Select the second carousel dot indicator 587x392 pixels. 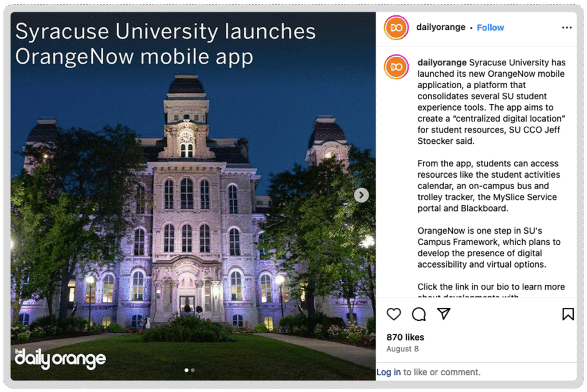pos(193,370)
